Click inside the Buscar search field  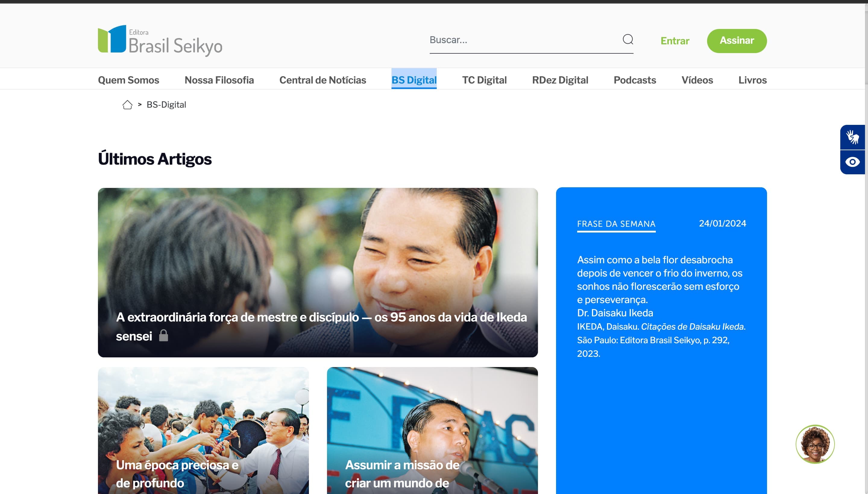click(522, 40)
